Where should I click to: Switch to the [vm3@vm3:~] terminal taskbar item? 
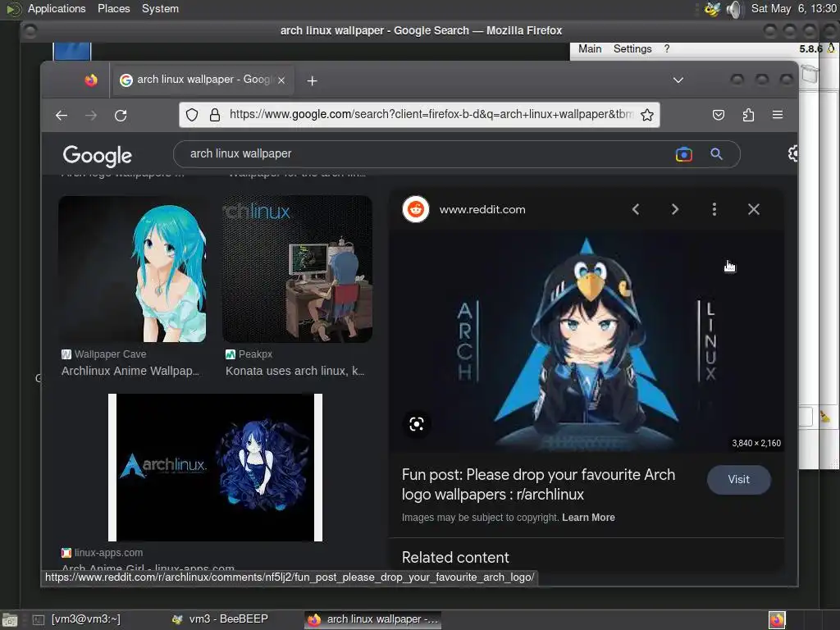[76, 619]
